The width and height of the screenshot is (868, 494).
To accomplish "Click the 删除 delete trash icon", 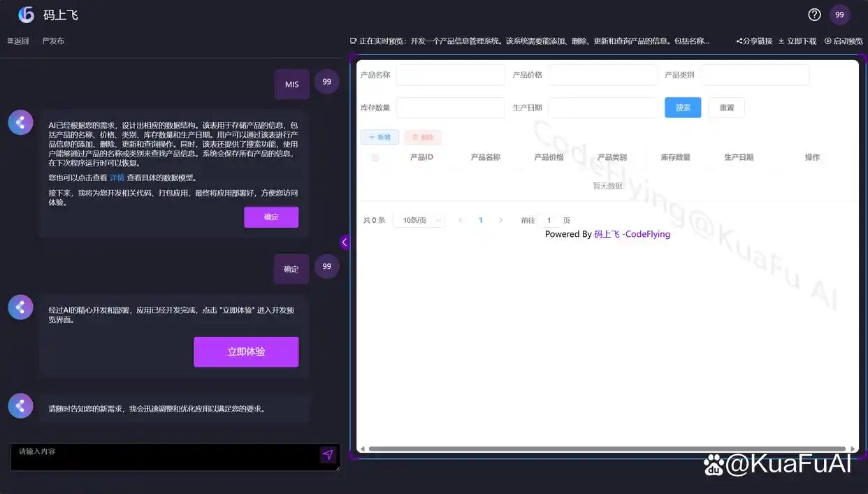I will [x=422, y=136].
